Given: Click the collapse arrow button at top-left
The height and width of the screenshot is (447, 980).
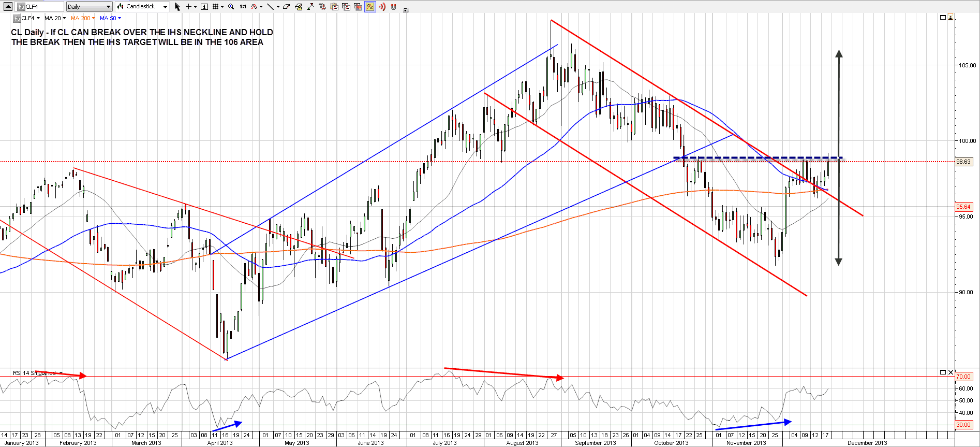Looking at the screenshot, I should pos(8,7).
